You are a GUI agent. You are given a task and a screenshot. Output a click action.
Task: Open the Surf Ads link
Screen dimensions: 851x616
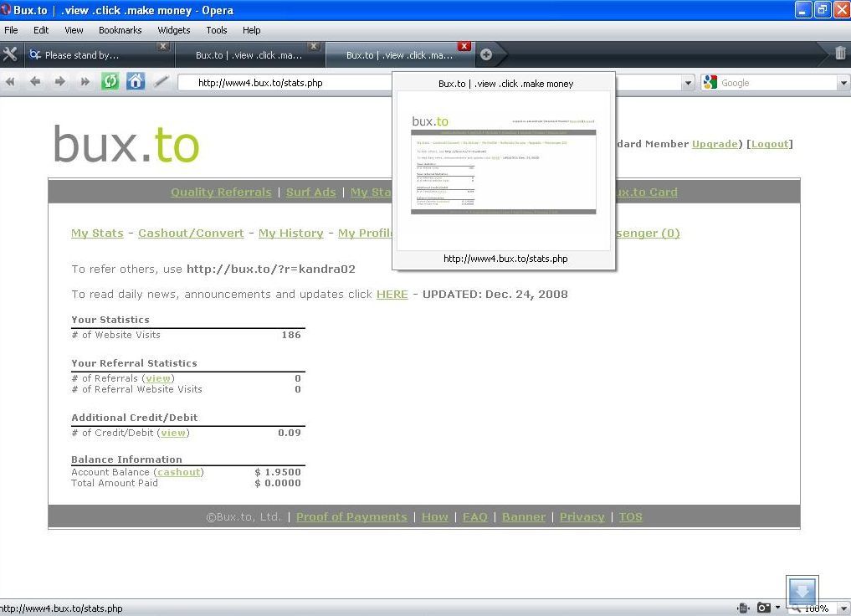pos(311,192)
